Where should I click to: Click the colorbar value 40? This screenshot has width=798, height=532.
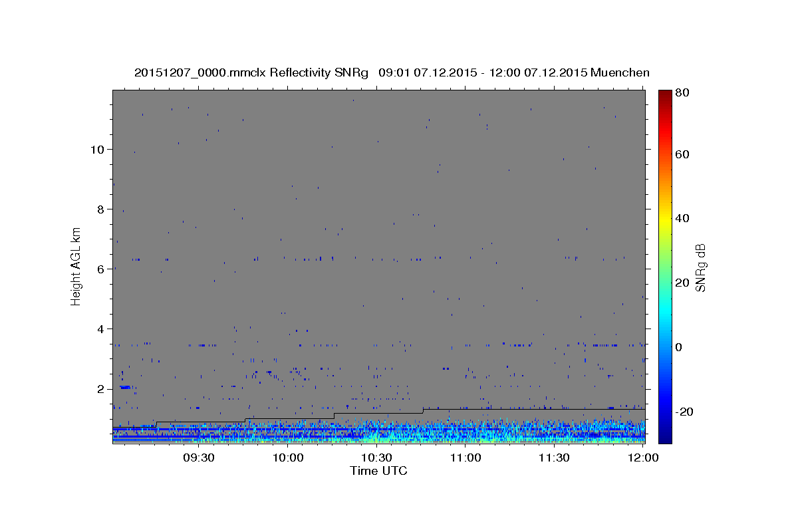coord(682,218)
